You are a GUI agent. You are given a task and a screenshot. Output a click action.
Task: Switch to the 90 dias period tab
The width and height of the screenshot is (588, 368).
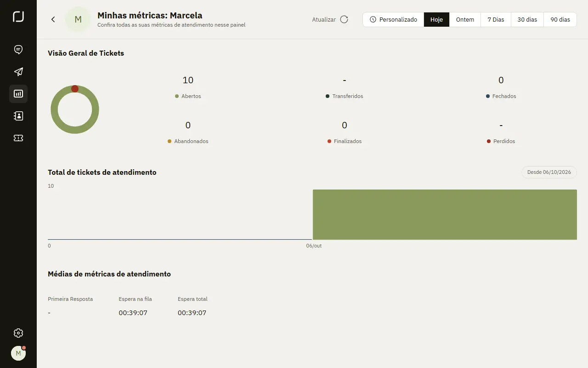click(x=560, y=19)
